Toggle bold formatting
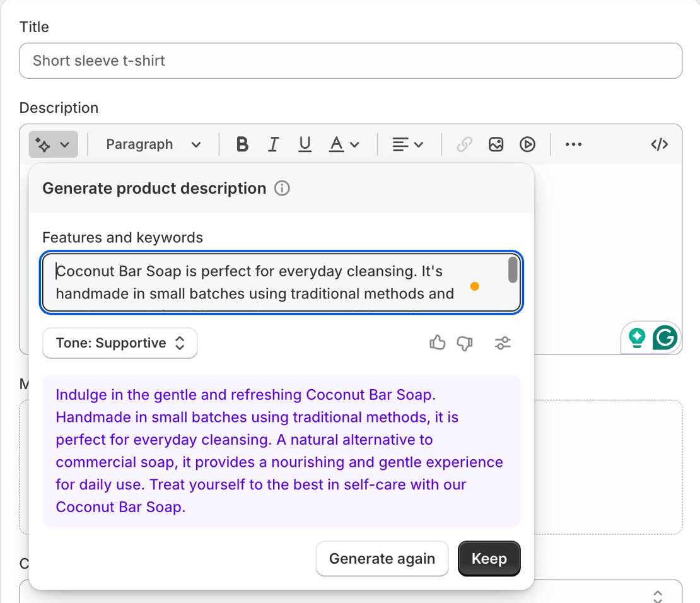The image size is (700, 603). (x=242, y=144)
